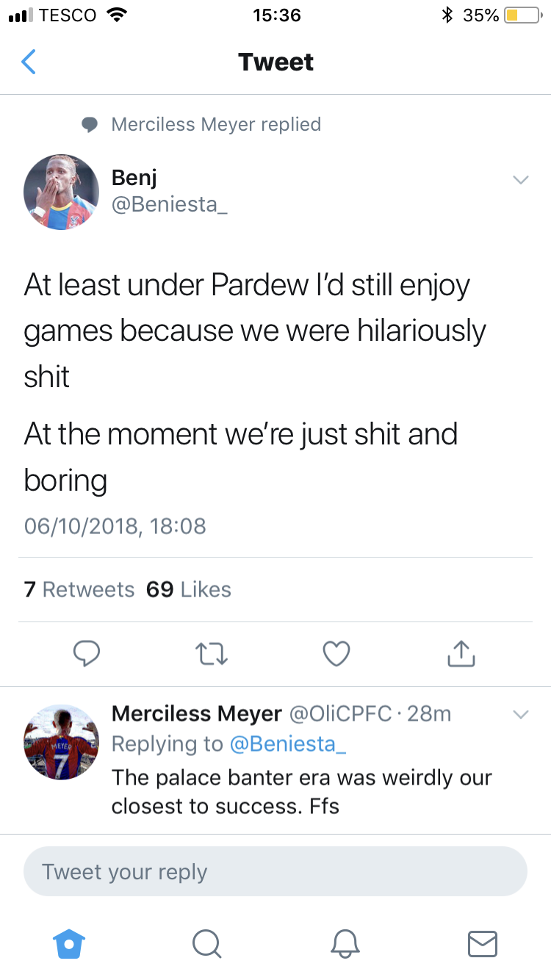Image resolution: width=551 pixels, height=980 pixels.
Task: Share the tweet via upload icon
Action: click(x=461, y=652)
